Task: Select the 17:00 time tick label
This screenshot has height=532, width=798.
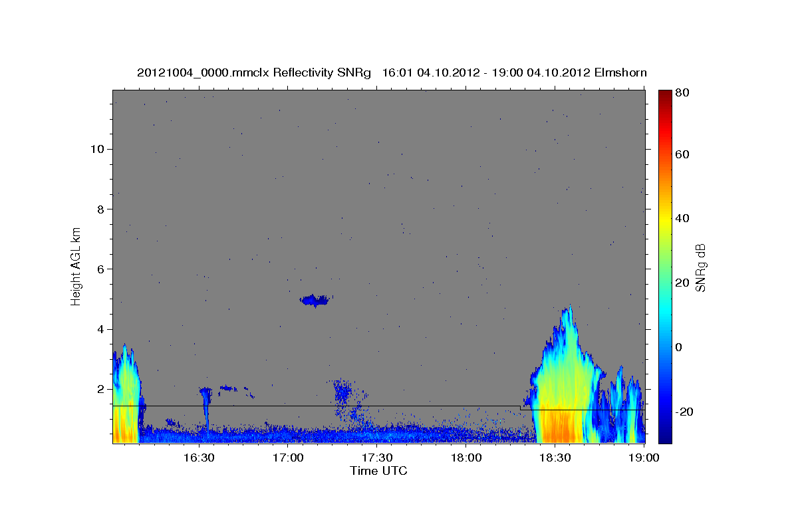Action: [288, 458]
